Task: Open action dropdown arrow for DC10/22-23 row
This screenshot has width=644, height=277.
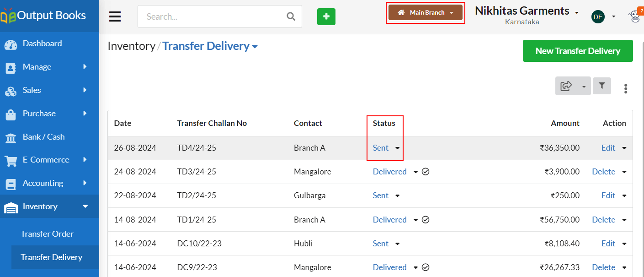Action: 624,244
